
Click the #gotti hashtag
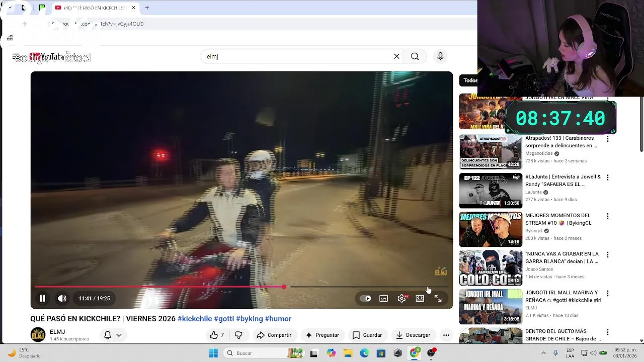coord(224,319)
